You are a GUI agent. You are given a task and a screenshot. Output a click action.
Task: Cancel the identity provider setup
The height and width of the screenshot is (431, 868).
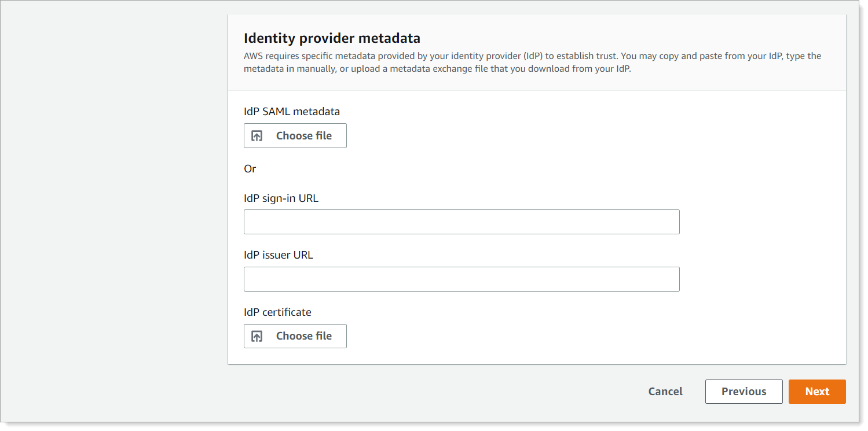(x=665, y=392)
